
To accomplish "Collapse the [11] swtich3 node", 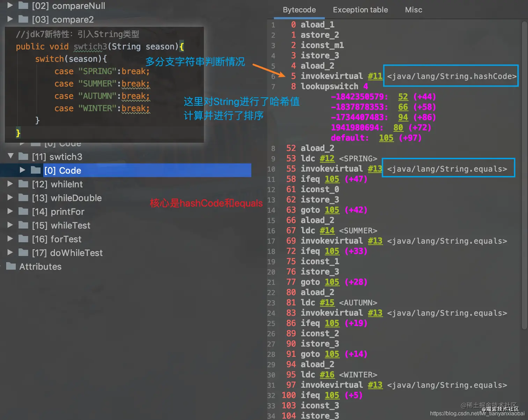I will click(x=10, y=156).
